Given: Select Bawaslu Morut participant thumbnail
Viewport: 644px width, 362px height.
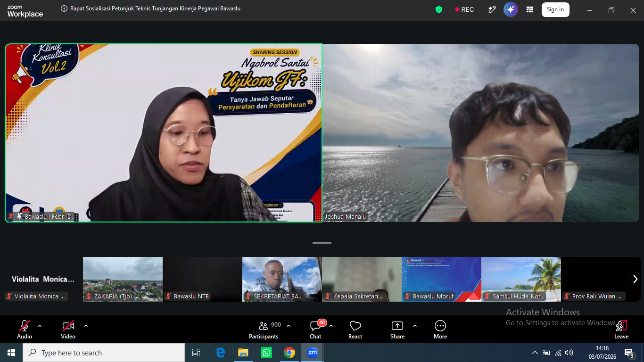Looking at the screenshot, I should pyautogui.click(x=441, y=279).
